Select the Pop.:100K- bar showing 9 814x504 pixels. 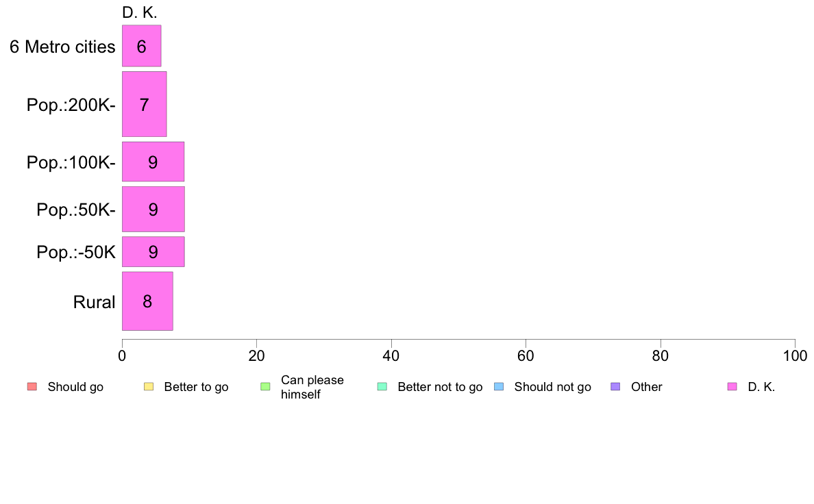coord(153,162)
